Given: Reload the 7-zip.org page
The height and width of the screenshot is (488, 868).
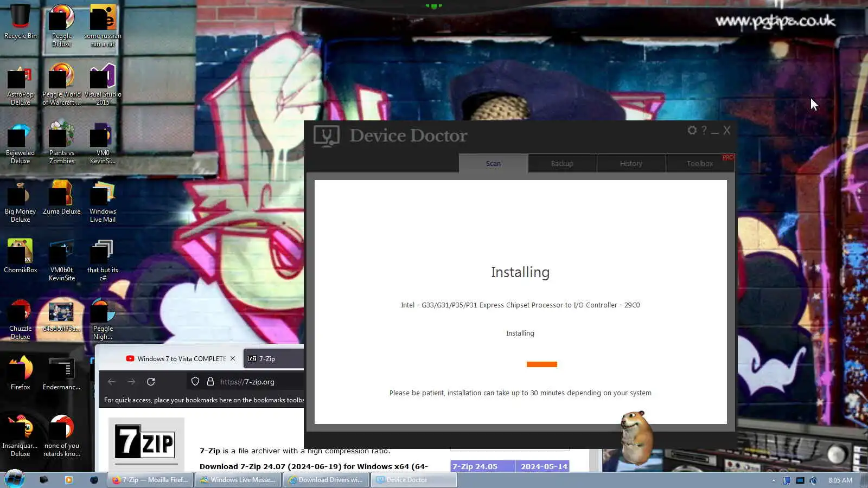Looking at the screenshot, I should (x=151, y=382).
